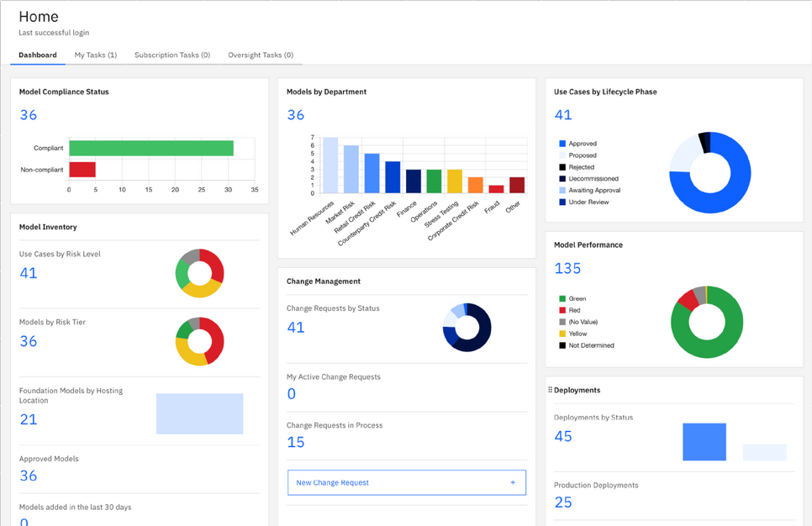Toggle the Proposed legend entry
Image resolution: width=812 pixels, height=526 pixels.
pyautogui.click(x=578, y=155)
